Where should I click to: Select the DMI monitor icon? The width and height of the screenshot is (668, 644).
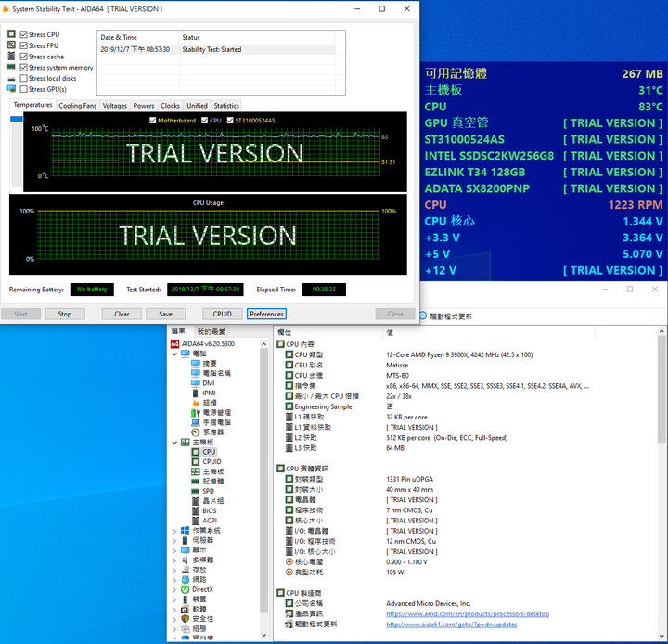click(x=195, y=383)
